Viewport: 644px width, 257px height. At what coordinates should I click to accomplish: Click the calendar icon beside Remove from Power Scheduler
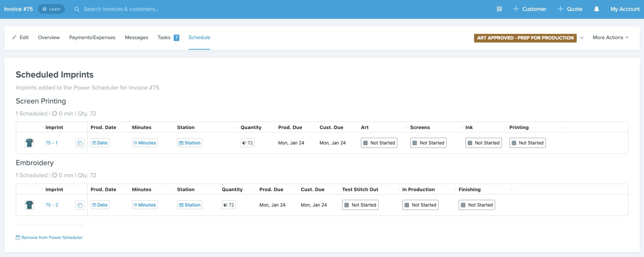click(18, 237)
